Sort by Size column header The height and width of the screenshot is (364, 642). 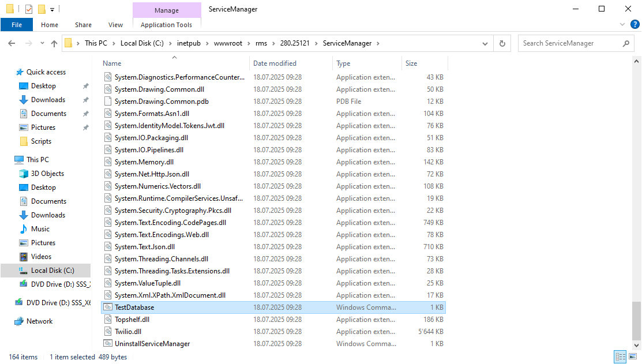425,63
